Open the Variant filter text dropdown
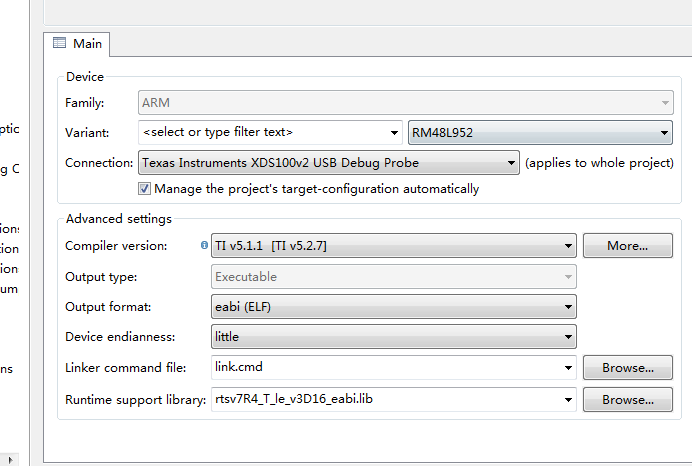Viewport: 692px width, 466px height. (x=394, y=132)
